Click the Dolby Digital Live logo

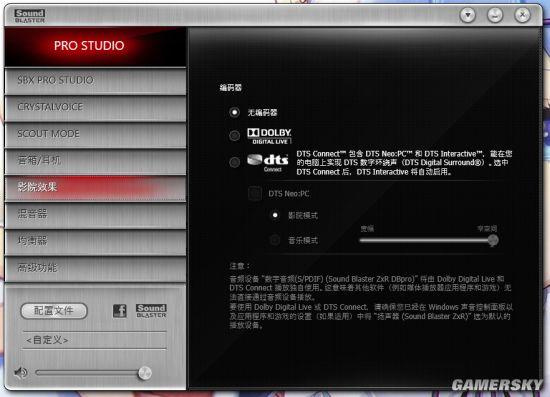coord(269,136)
